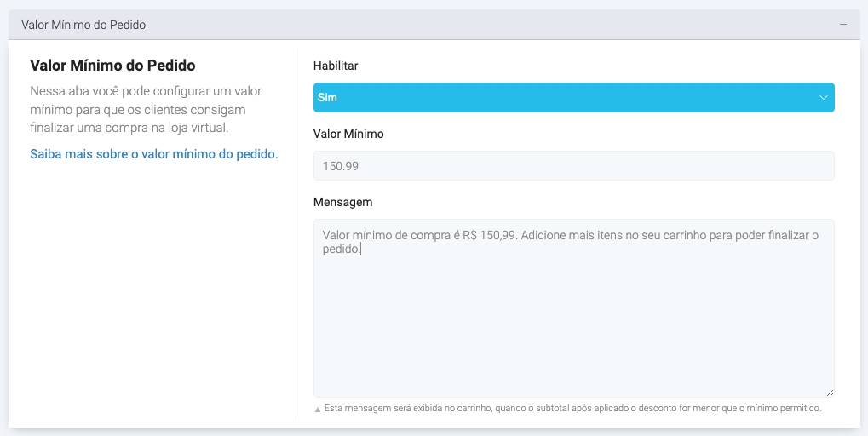Click the Valor Mínimo field label
This screenshot has height=436, width=868.
348,134
